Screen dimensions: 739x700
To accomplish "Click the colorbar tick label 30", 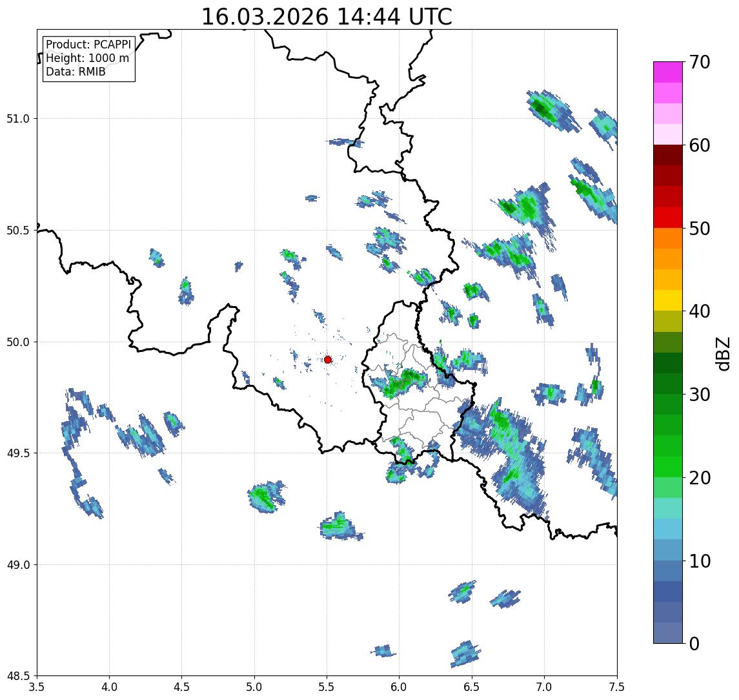I will pyautogui.click(x=700, y=395).
